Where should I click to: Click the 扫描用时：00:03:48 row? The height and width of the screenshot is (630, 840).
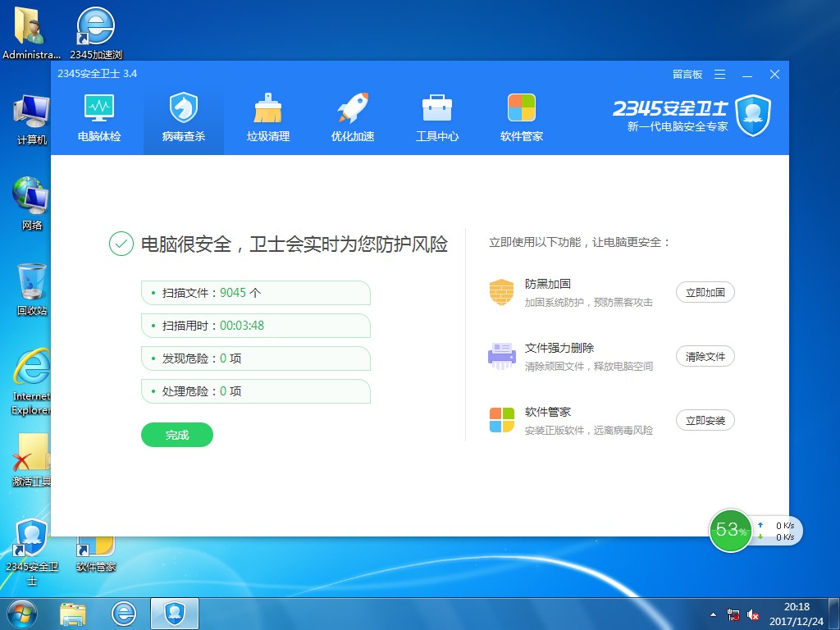click(x=256, y=326)
